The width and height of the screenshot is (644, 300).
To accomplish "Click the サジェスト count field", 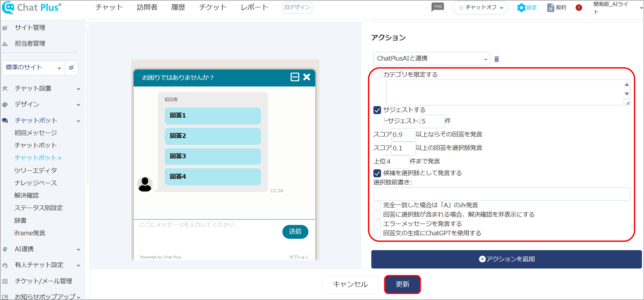I will (432, 121).
